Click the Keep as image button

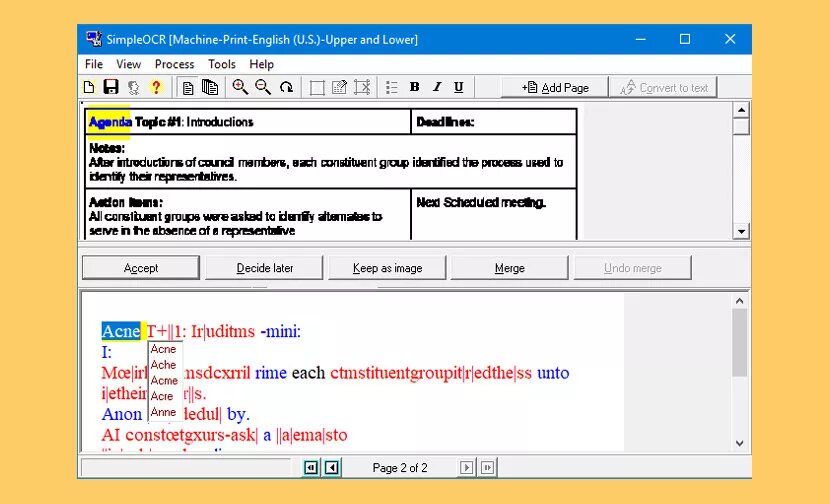tap(387, 268)
